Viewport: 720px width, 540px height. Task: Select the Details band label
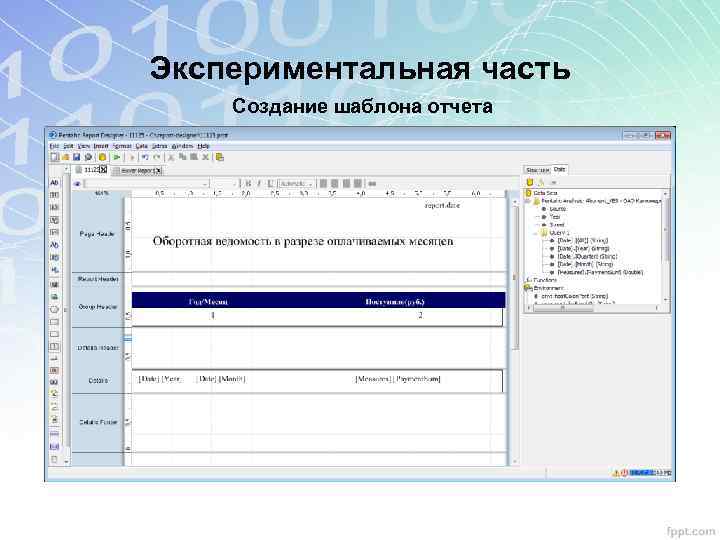pyautogui.click(x=98, y=381)
